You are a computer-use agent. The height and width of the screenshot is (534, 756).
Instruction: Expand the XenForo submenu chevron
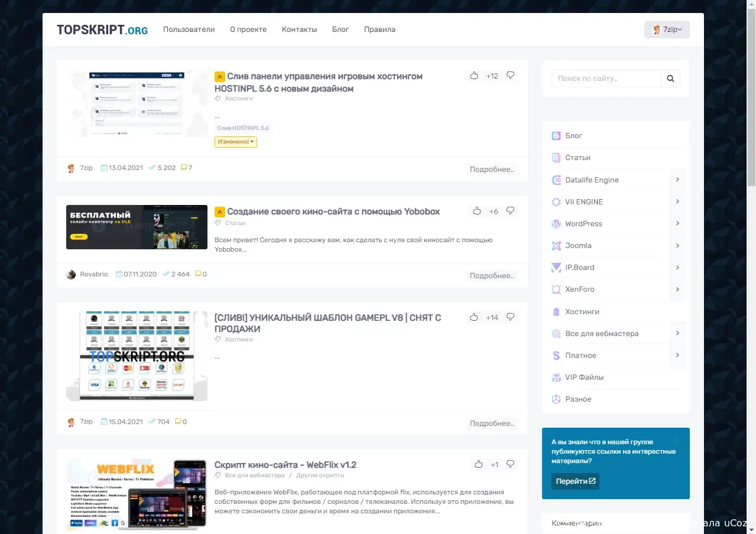[x=677, y=289]
